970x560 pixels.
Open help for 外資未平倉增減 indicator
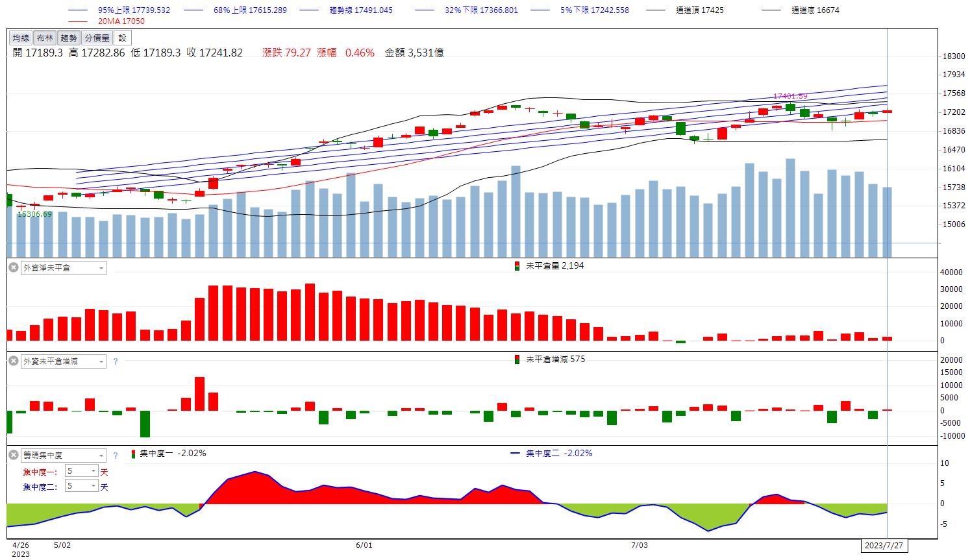tap(116, 361)
